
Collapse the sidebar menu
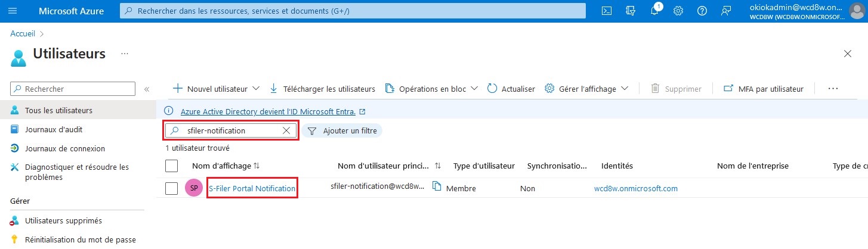click(146, 89)
